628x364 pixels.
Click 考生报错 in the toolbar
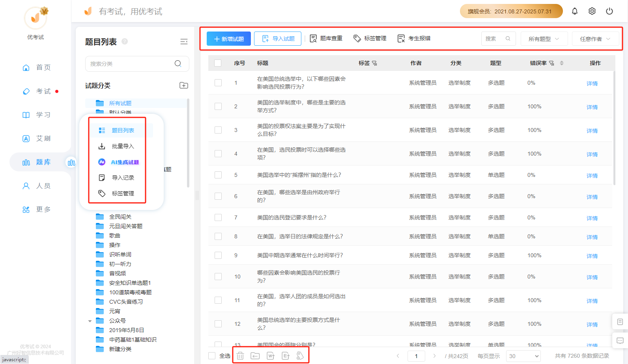click(x=414, y=38)
